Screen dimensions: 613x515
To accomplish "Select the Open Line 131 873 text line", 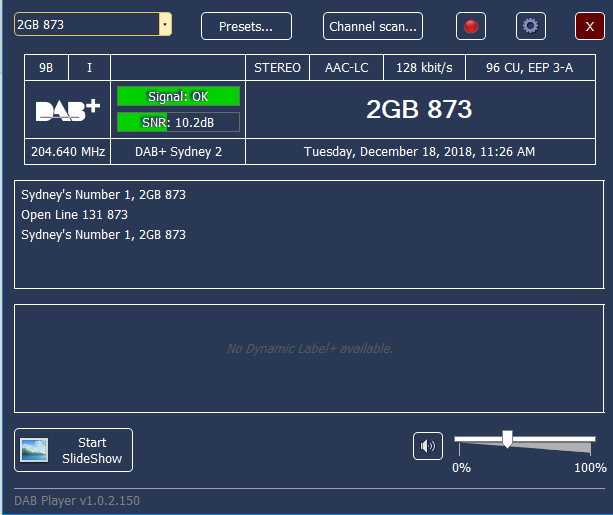I will [x=75, y=215].
